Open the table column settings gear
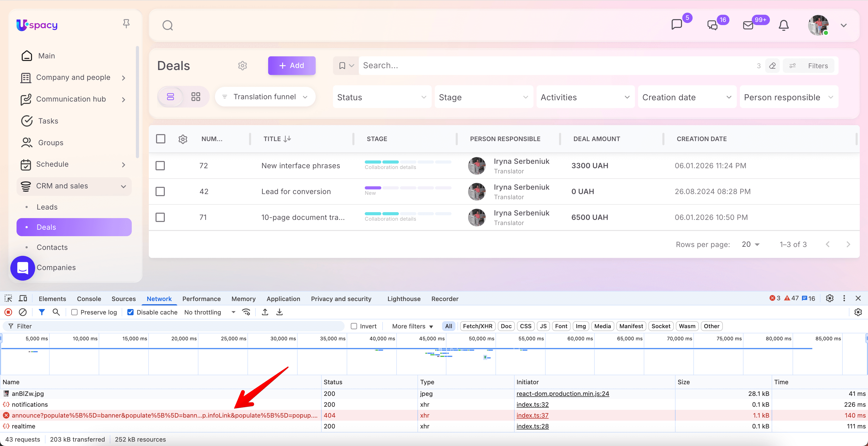The image size is (868, 446). click(183, 139)
